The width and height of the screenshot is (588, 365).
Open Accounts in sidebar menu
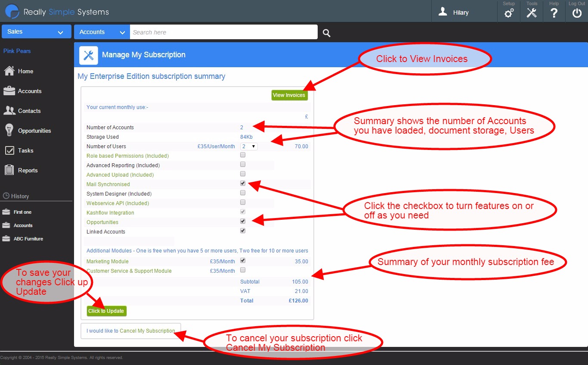pos(30,91)
